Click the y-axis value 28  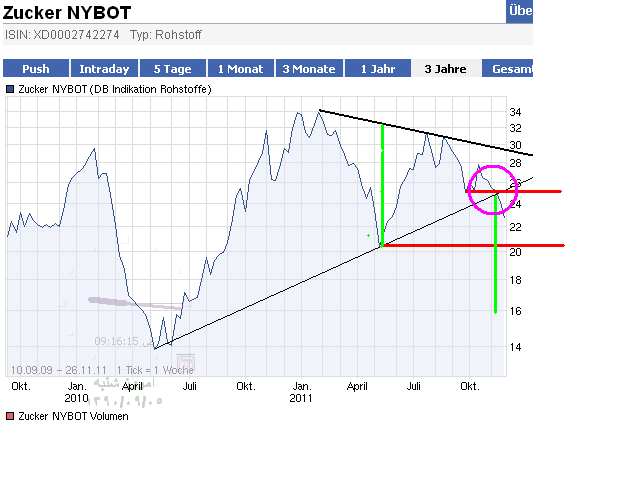[516, 163]
